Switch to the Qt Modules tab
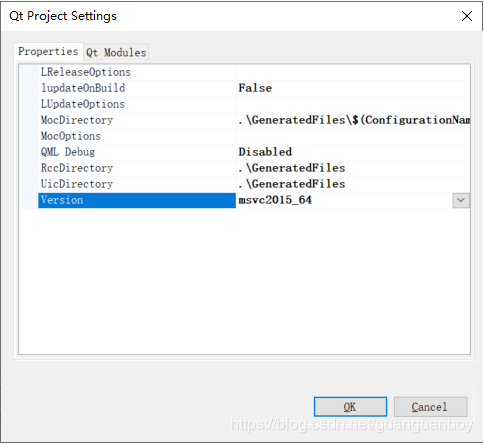 click(x=116, y=52)
